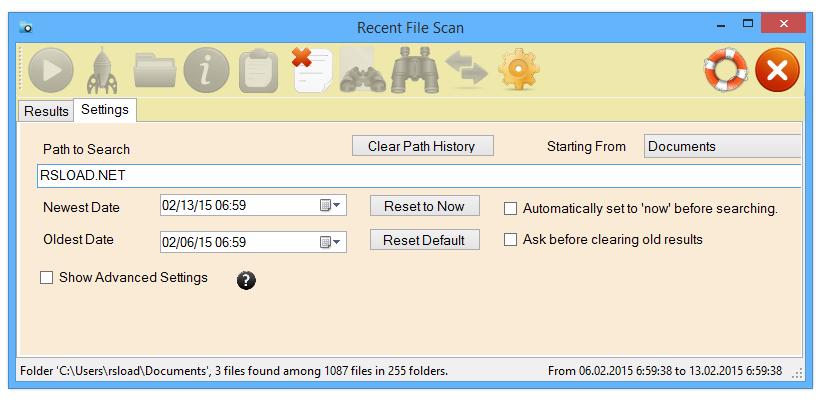
Task: Maximize the Recent File Scan window
Action: [748, 23]
